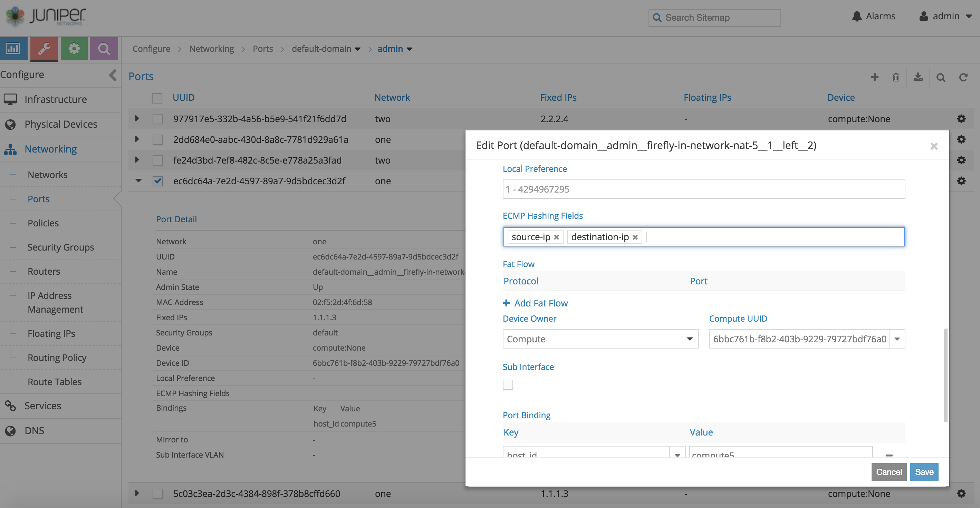Image resolution: width=980 pixels, height=508 pixels.
Task: Select Routing Policy menu item
Action: [x=57, y=358]
